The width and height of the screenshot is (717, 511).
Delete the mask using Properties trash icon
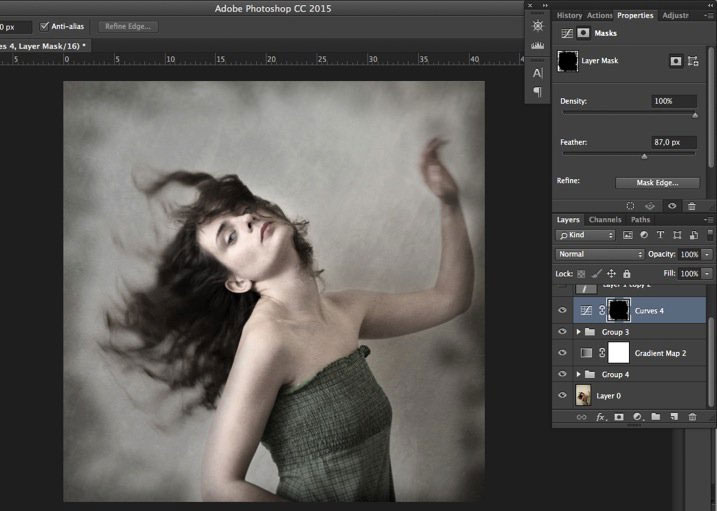pyautogui.click(x=691, y=206)
